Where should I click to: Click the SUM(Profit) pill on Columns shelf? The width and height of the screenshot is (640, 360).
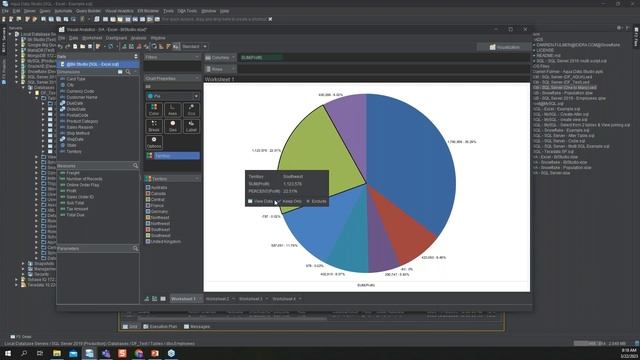click(x=261, y=58)
